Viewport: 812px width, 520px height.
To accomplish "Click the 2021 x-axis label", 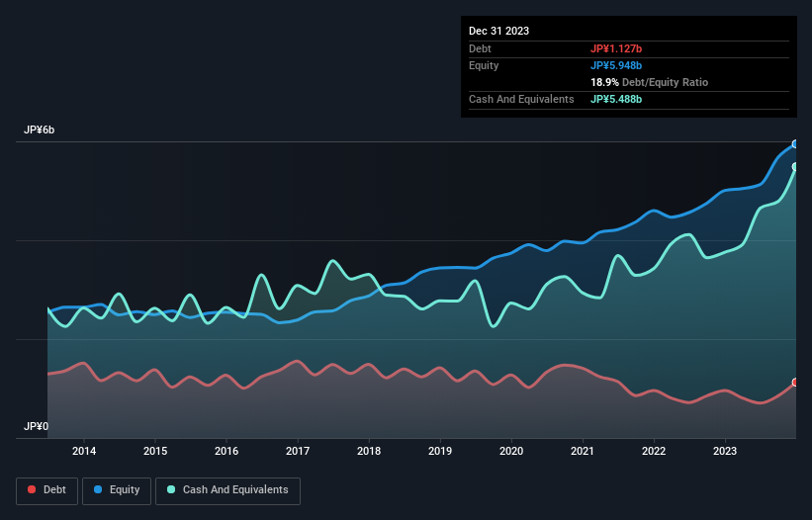I will coord(583,451).
